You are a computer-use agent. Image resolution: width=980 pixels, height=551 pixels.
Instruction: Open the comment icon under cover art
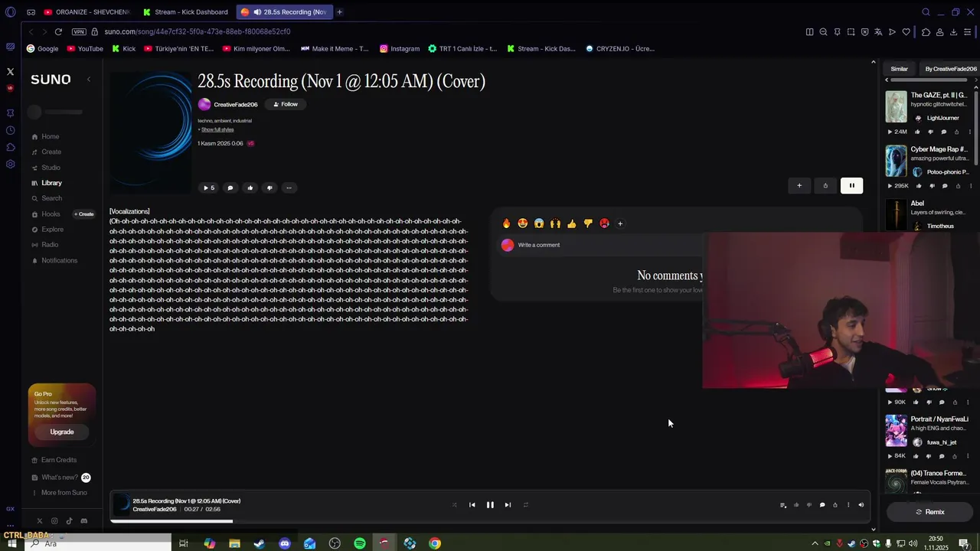tap(230, 187)
